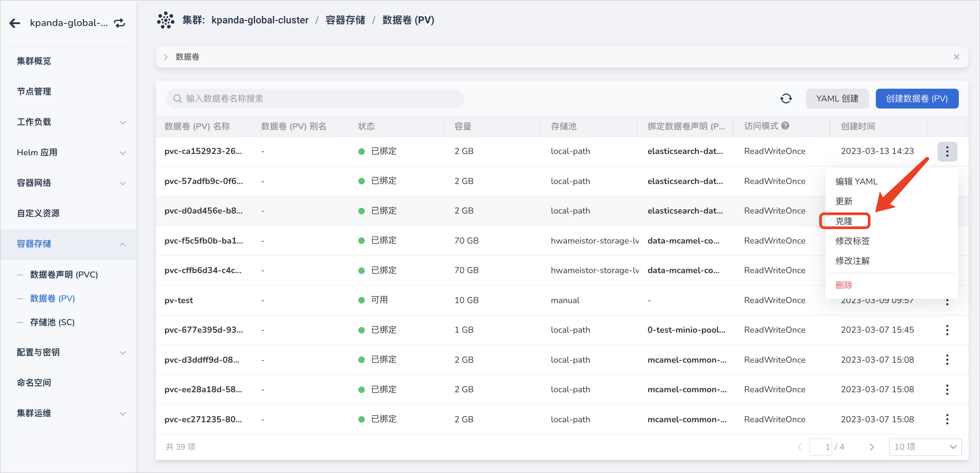Open the pv-test volume

click(x=179, y=300)
